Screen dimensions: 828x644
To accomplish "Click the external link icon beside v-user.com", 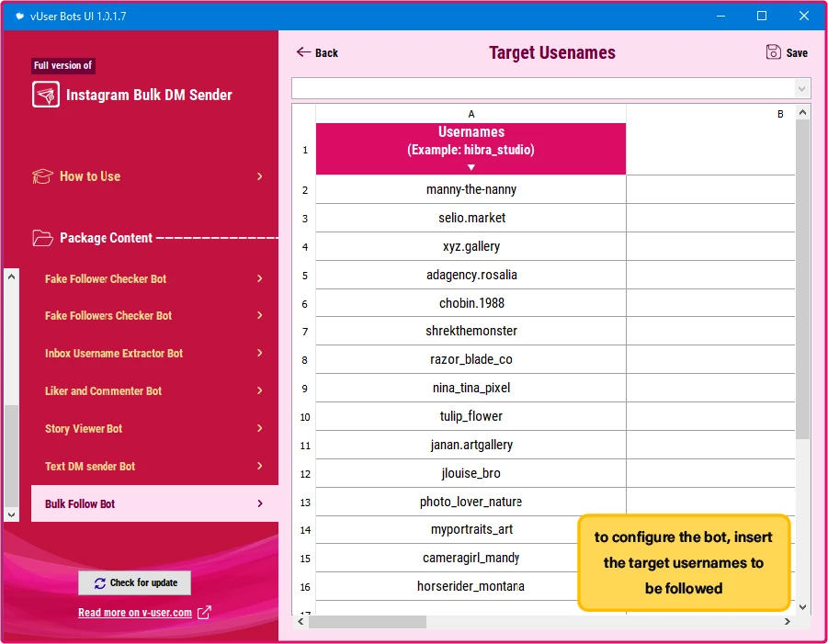I will coord(204,613).
